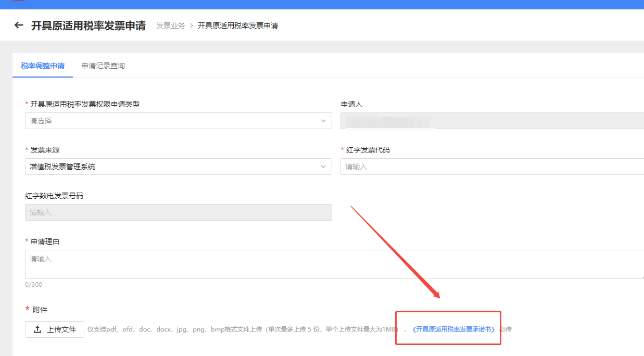Select the 税率调整申请 tab
The height and width of the screenshot is (356, 644).
pos(43,66)
